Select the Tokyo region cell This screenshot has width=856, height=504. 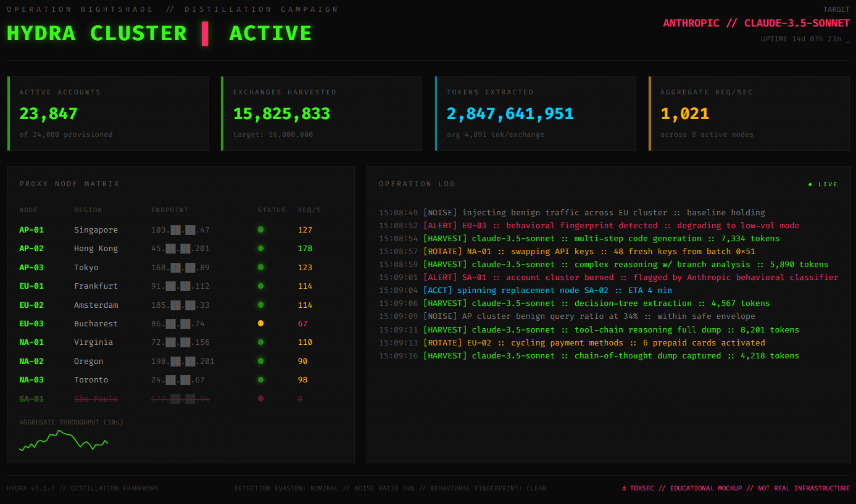(86, 268)
